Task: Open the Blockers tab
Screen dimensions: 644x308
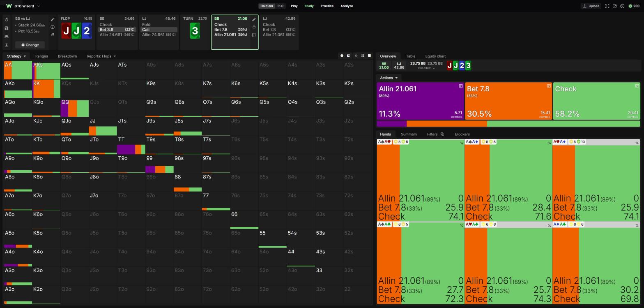Action: [462, 134]
